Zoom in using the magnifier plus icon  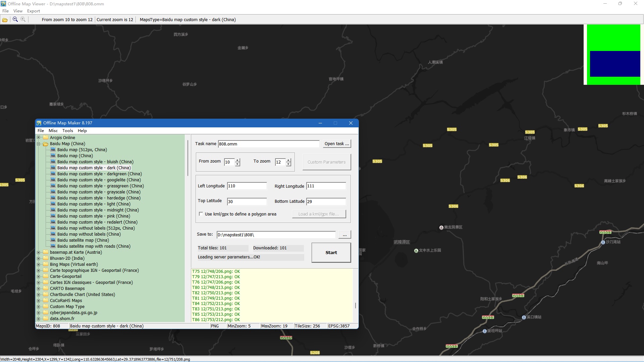[23, 19]
